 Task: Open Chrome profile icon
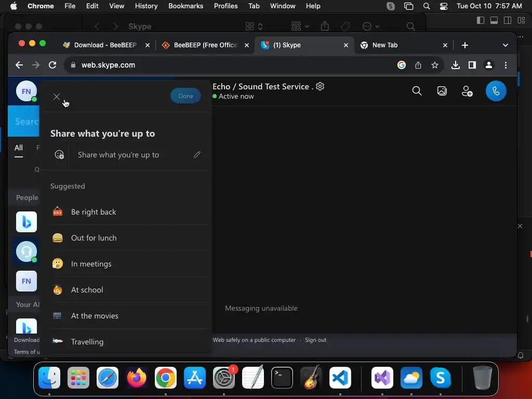488,65
